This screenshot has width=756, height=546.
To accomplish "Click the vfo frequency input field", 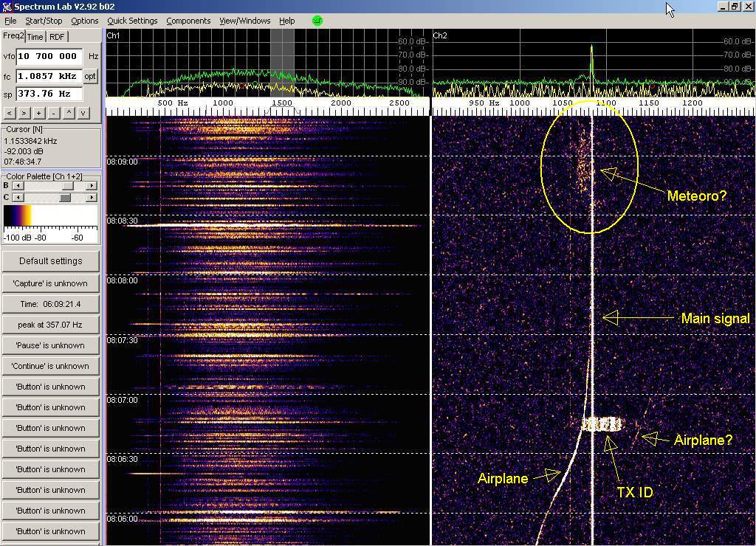I will pyautogui.click(x=49, y=56).
